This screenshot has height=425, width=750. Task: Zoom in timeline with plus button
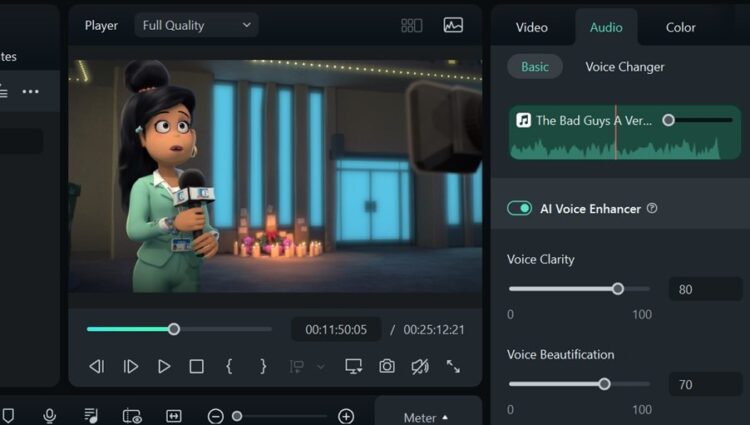pos(346,416)
